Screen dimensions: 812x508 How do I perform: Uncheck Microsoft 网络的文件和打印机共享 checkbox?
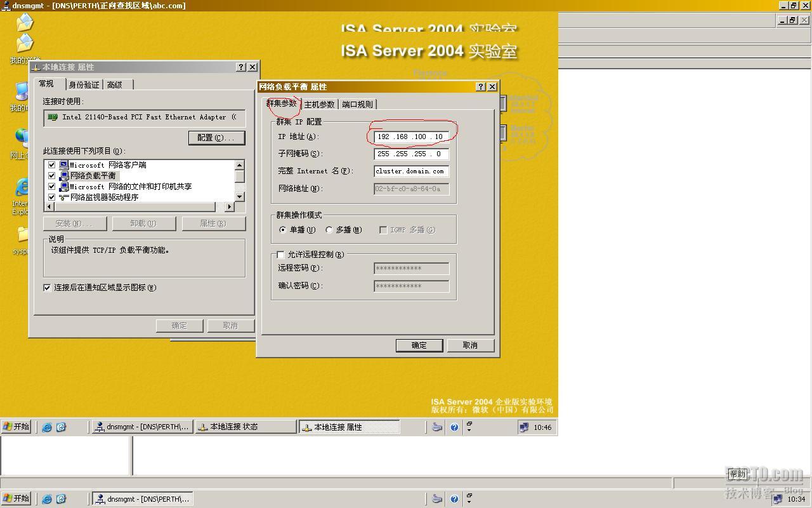(x=51, y=187)
